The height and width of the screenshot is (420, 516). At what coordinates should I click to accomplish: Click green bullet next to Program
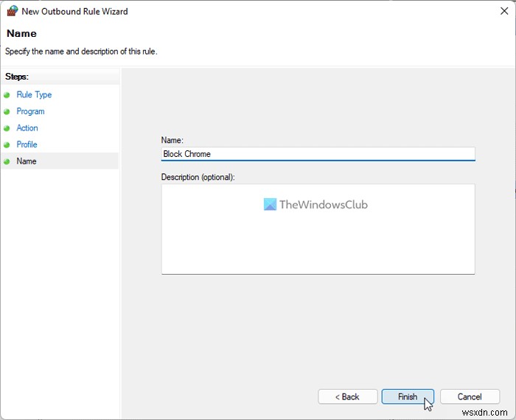click(7, 112)
